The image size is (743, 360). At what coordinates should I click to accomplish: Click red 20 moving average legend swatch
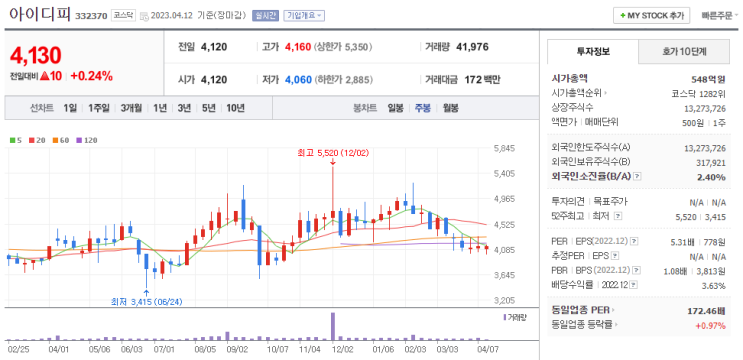point(32,140)
